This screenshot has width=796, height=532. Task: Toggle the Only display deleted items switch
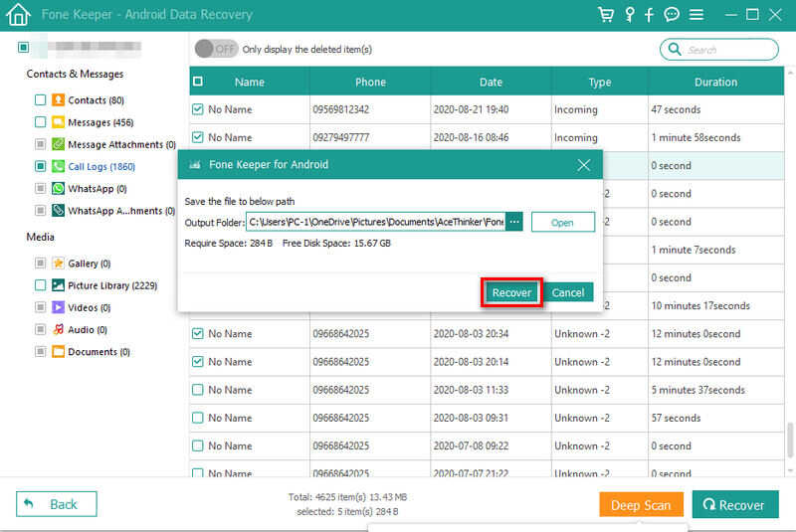[x=216, y=49]
